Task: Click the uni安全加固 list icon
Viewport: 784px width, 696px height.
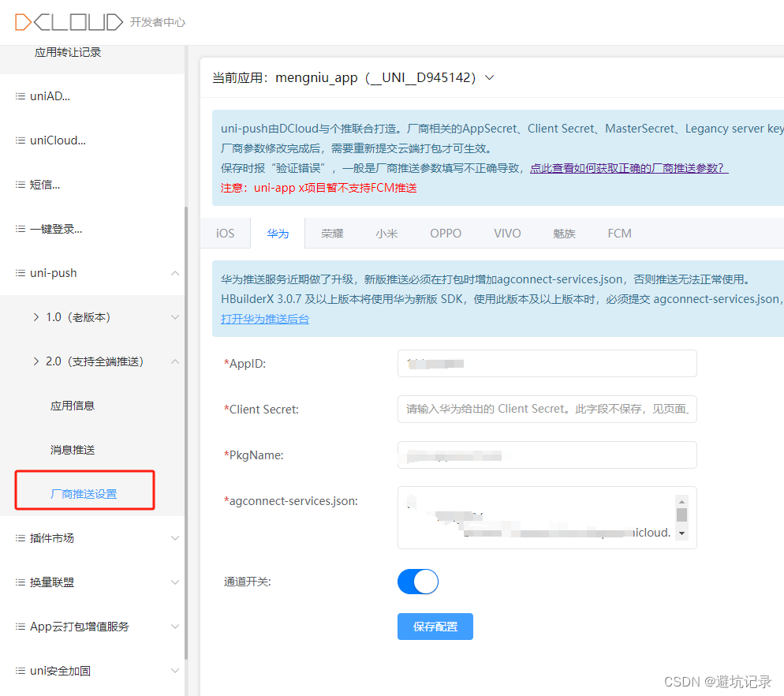Action: point(20,671)
